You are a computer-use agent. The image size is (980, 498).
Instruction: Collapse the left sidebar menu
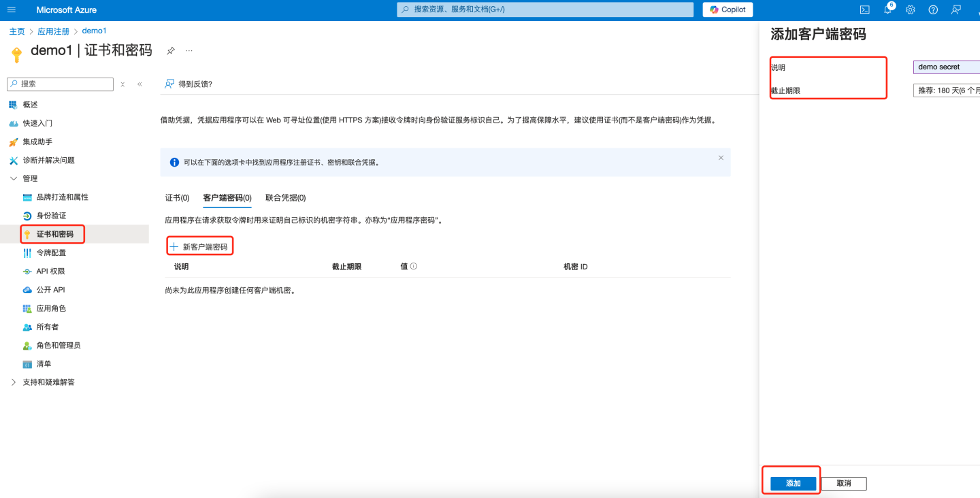click(x=140, y=84)
